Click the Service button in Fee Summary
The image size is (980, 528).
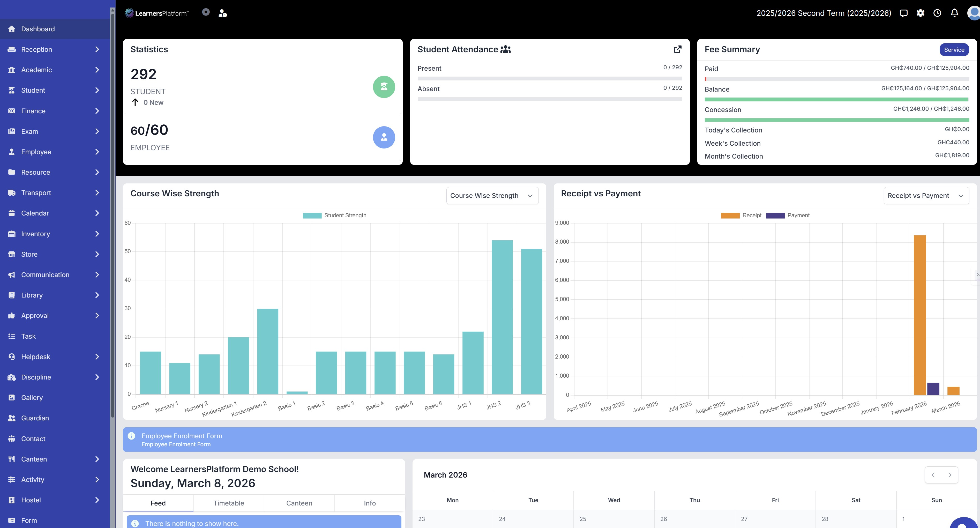(954, 49)
